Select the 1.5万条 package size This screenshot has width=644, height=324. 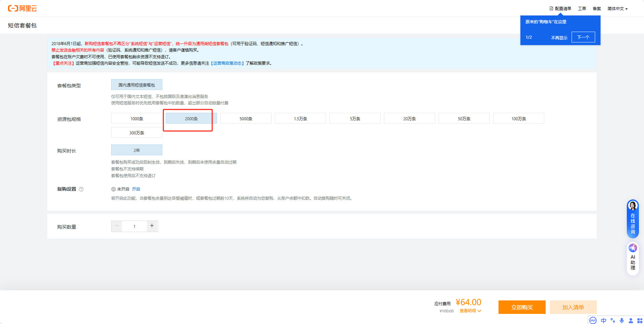[x=300, y=119]
